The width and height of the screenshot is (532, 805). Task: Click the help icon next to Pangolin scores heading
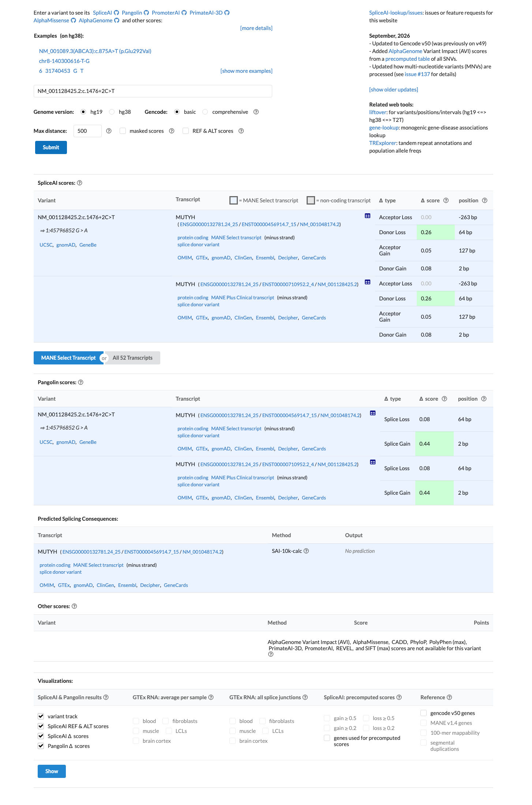tap(81, 382)
